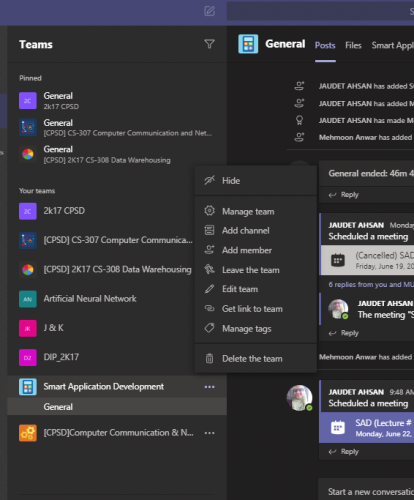The image size is (414, 500).
Task: Open pinned General channel of CS-307
Action: click(117, 127)
